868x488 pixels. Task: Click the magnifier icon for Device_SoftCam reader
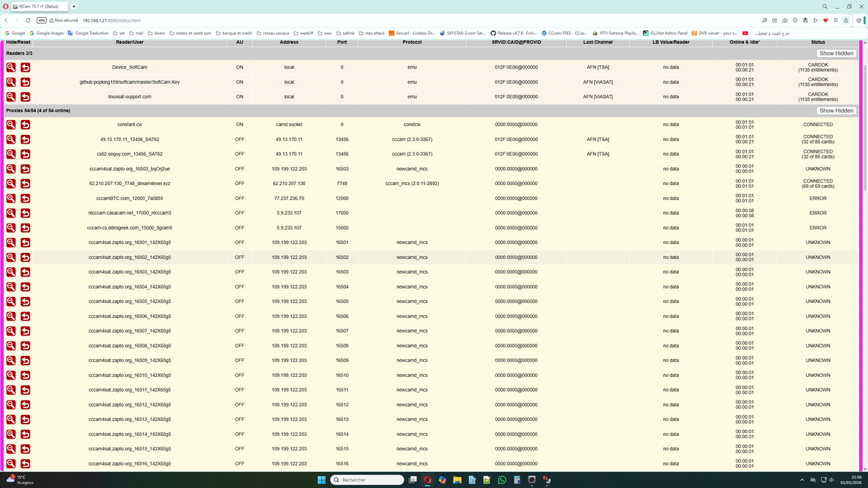pos(11,67)
